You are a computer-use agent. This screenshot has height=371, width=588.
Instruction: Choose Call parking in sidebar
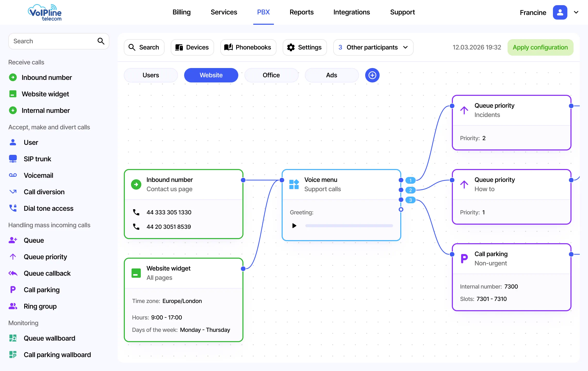tap(34, 290)
